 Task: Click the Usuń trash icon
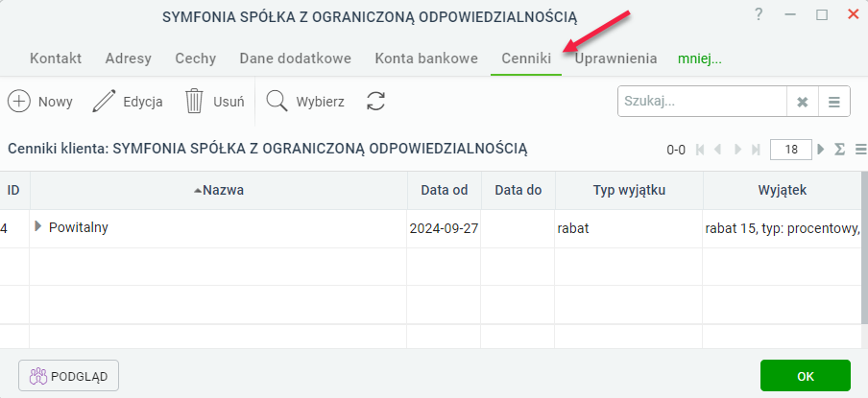tap(194, 102)
